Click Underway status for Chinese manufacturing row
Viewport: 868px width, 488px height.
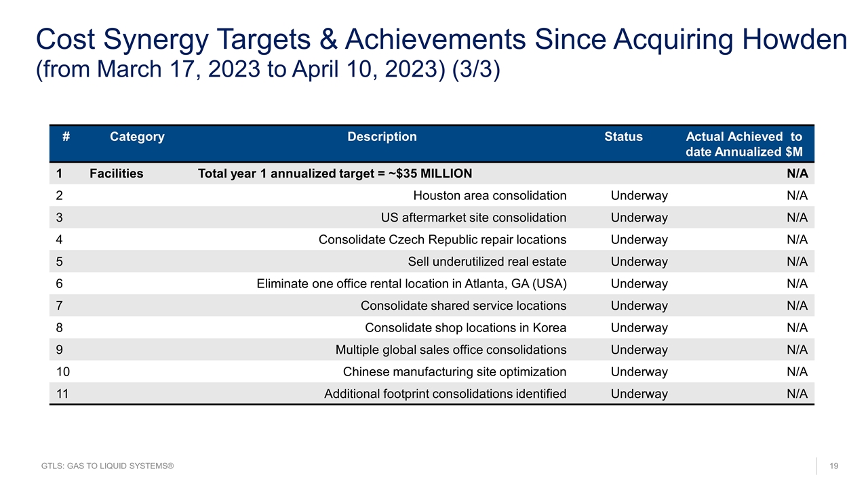click(x=639, y=372)
